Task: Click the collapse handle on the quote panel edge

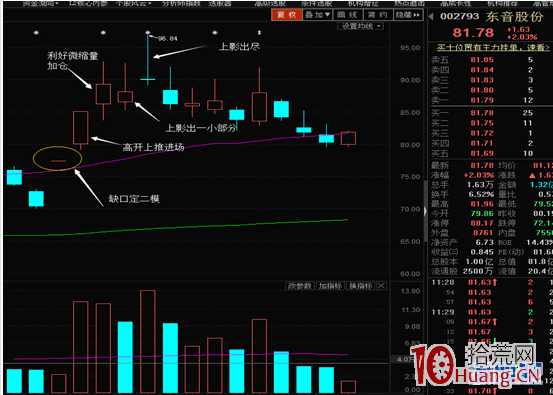Action: [425, 211]
